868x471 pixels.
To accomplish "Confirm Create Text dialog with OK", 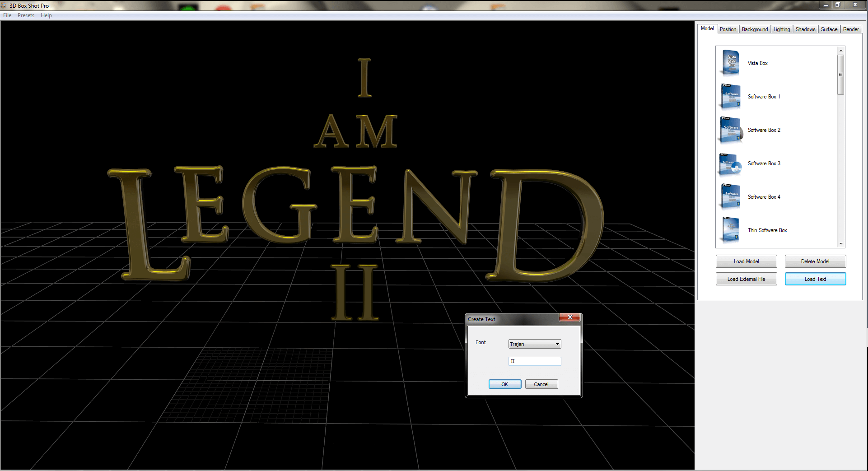I will 505,384.
